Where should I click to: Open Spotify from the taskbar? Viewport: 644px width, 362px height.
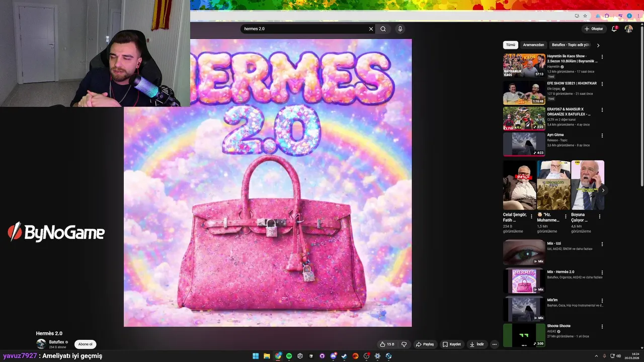pyautogui.click(x=289, y=356)
